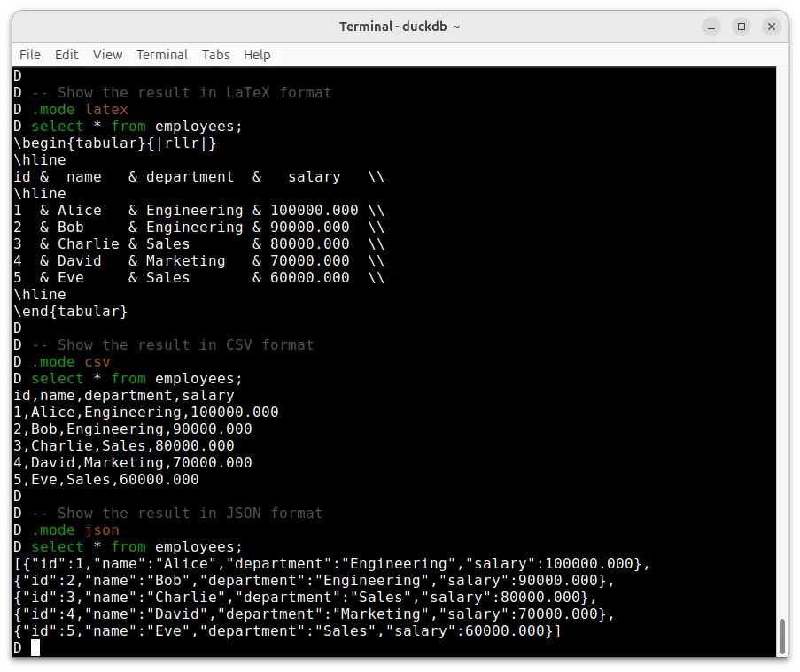800x672 pixels.
Task: Click the blinking cursor at the bottom prompt
Action: [36, 647]
